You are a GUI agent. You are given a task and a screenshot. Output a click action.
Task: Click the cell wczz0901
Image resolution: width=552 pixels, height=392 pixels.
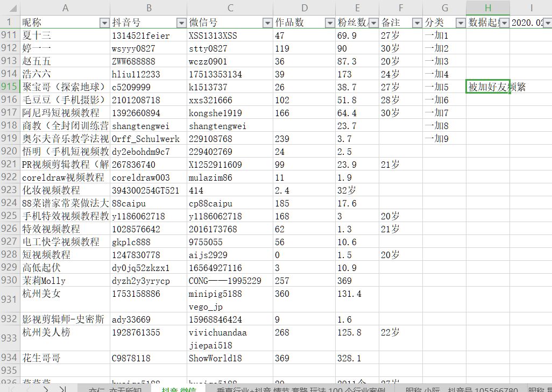230,61
